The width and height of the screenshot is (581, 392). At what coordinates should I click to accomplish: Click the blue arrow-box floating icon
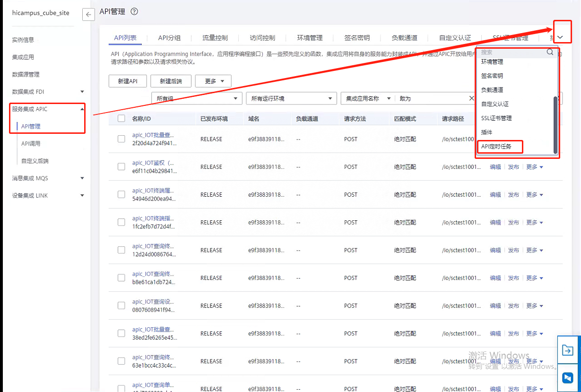(x=568, y=350)
